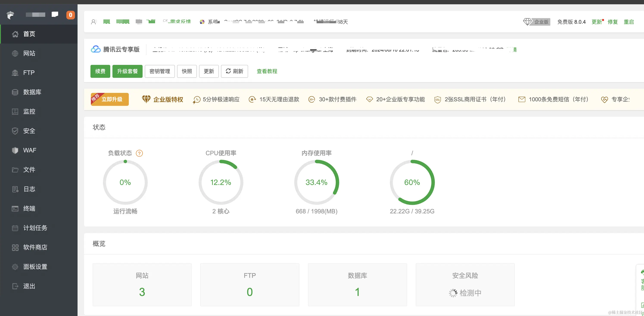
Task: Click the Refresh (刷新) button
Action: pos(234,71)
